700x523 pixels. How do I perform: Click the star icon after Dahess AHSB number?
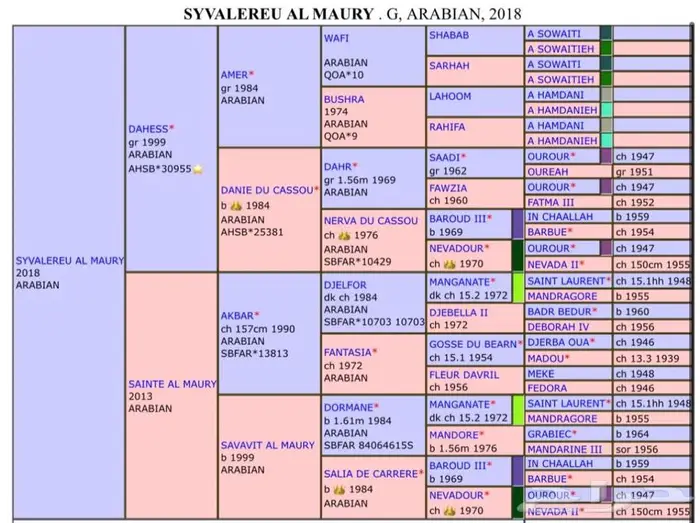pos(198,170)
